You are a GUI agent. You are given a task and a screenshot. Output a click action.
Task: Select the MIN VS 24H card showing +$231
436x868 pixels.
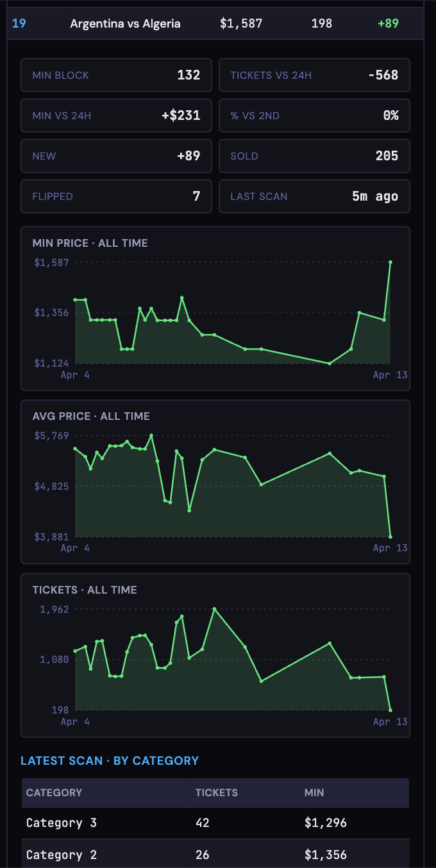(x=116, y=115)
